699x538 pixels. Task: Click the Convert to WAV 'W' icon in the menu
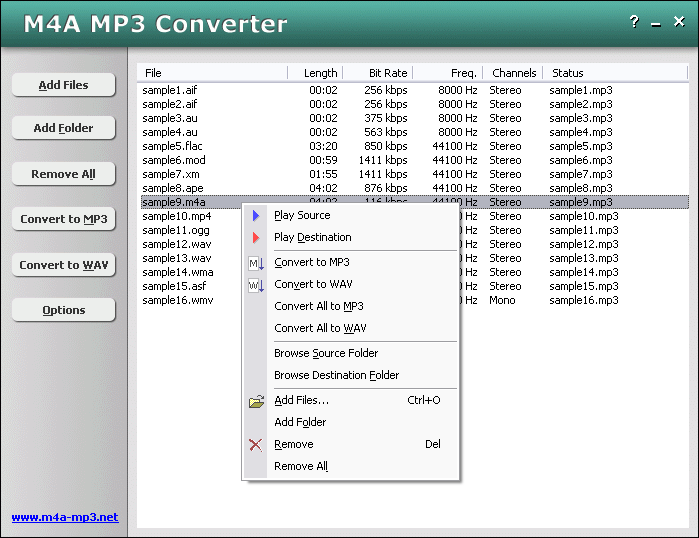coord(256,285)
